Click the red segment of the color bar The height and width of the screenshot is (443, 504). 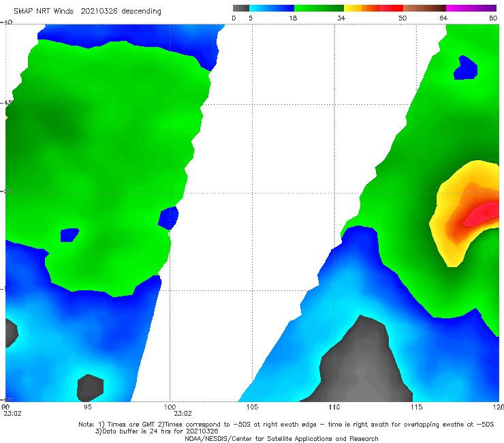click(391, 8)
